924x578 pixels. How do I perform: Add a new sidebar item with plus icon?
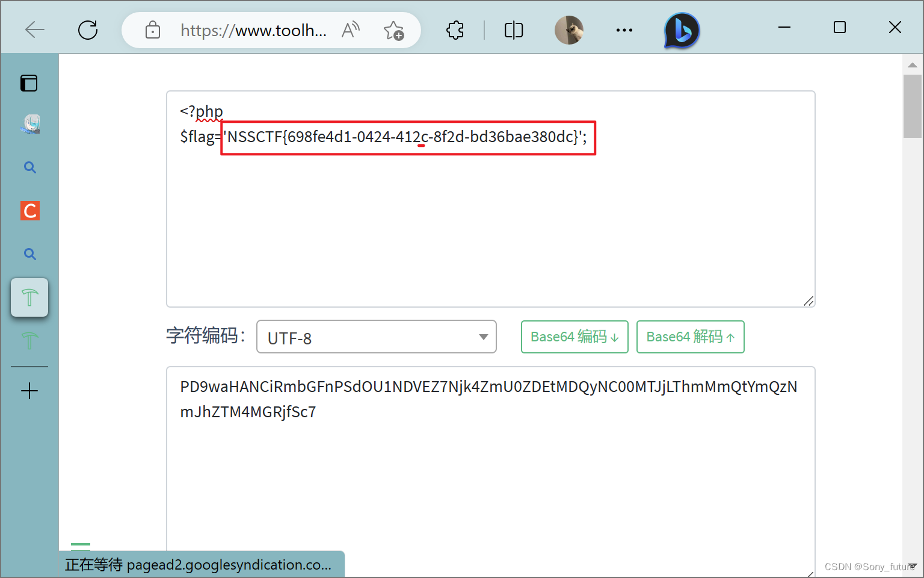[29, 391]
